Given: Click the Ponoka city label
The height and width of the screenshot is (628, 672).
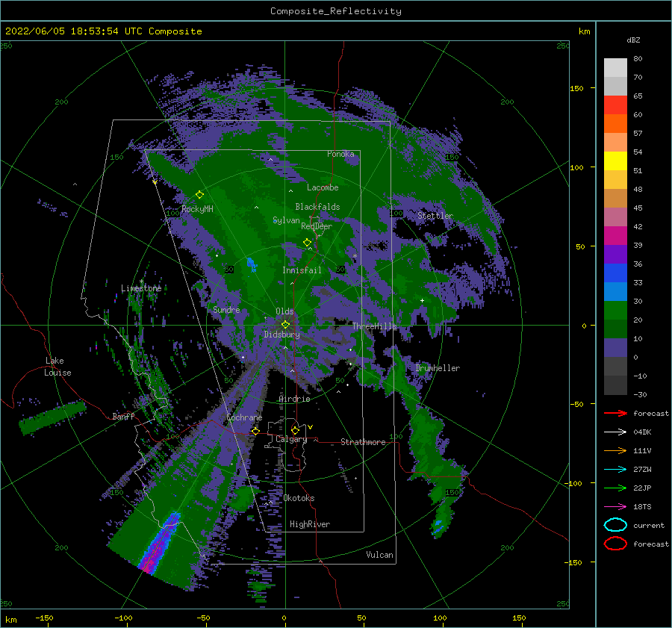Looking at the screenshot, I should pyautogui.click(x=340, y=154).
